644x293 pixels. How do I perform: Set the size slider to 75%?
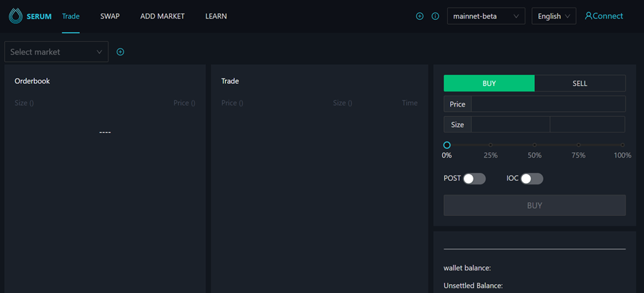579,145
